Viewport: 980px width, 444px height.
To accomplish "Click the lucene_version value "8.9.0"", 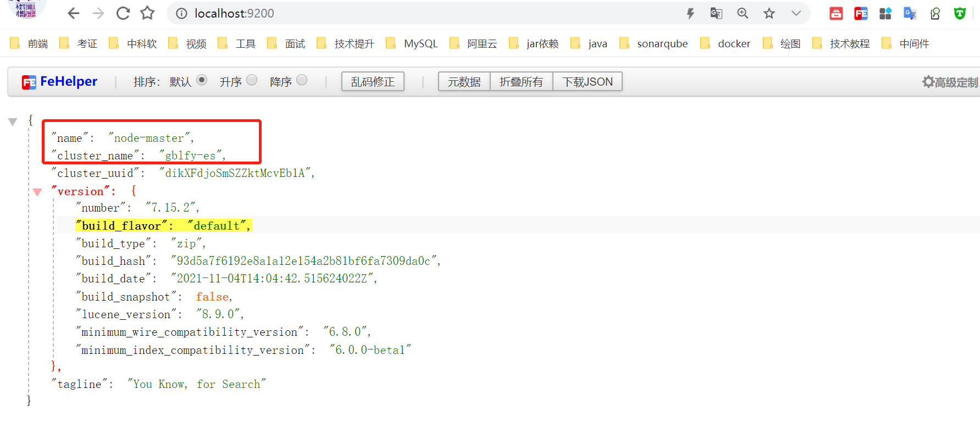I will [x=218, y=314].
